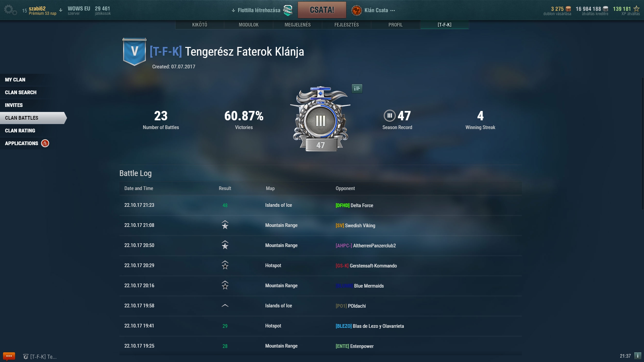The width and height of the screenshot is (644, 362).
Task: Open the league list icon beside the emblem
Action: point(357,88)
